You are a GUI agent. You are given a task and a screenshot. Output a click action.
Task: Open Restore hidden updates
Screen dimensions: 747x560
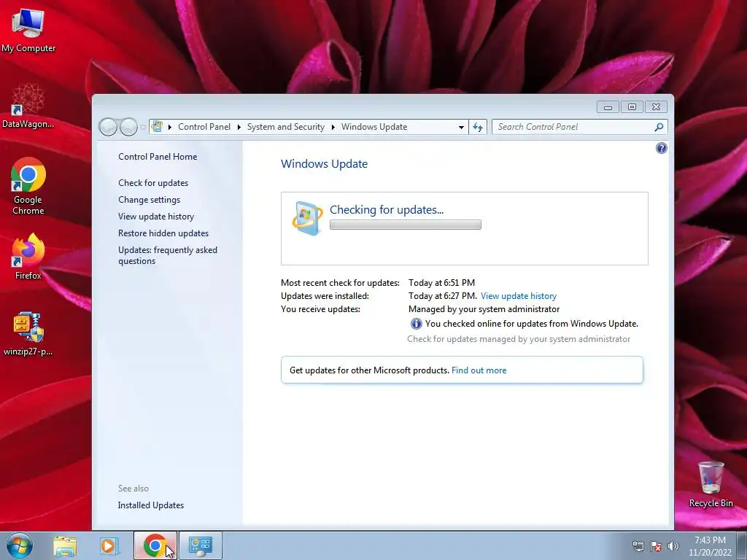[163, 233]
